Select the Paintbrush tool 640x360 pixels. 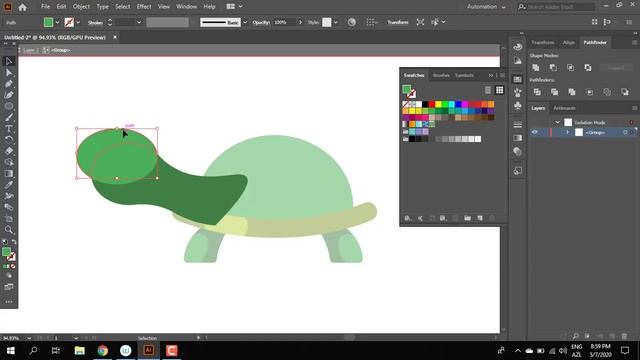coord(9,118)
